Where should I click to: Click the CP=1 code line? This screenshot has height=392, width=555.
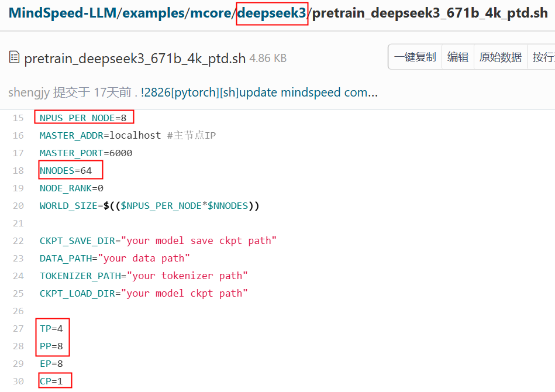click(51, 381)
